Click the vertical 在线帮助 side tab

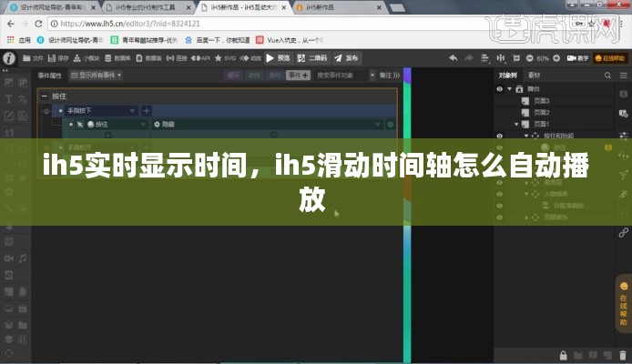[x=624, y=303]
